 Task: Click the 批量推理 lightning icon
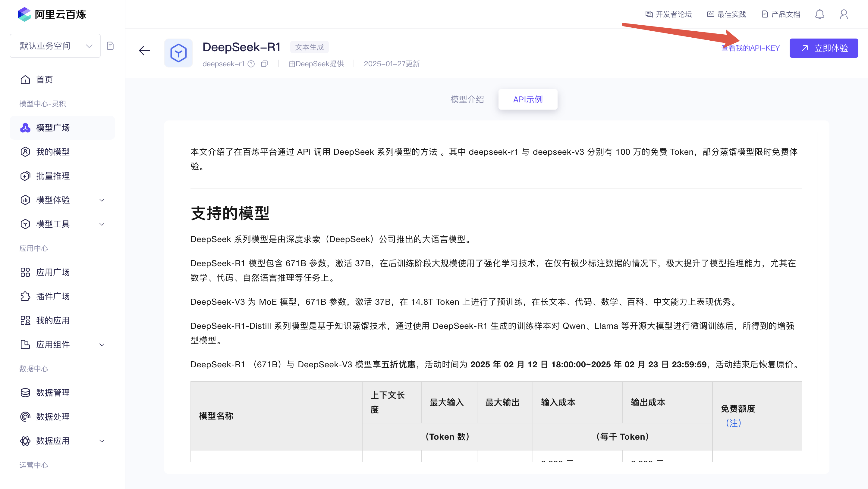click(x=25, y=176)
